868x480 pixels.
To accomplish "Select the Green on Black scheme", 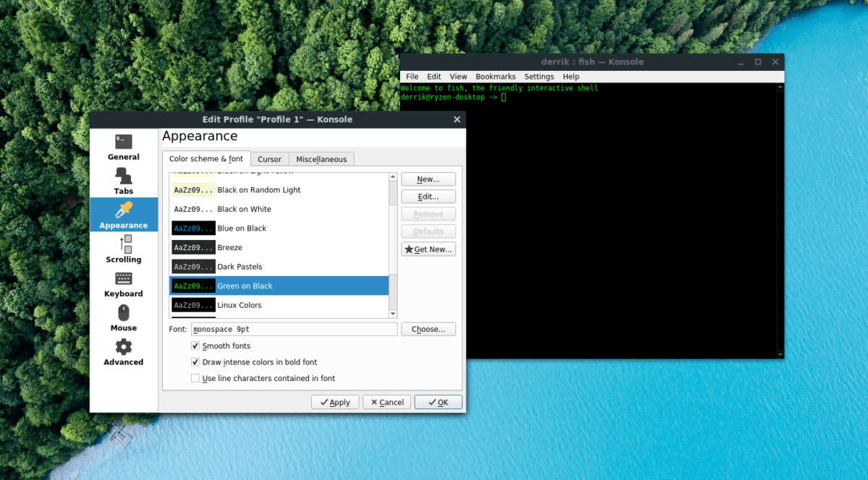I will click(x=279, y=286).
